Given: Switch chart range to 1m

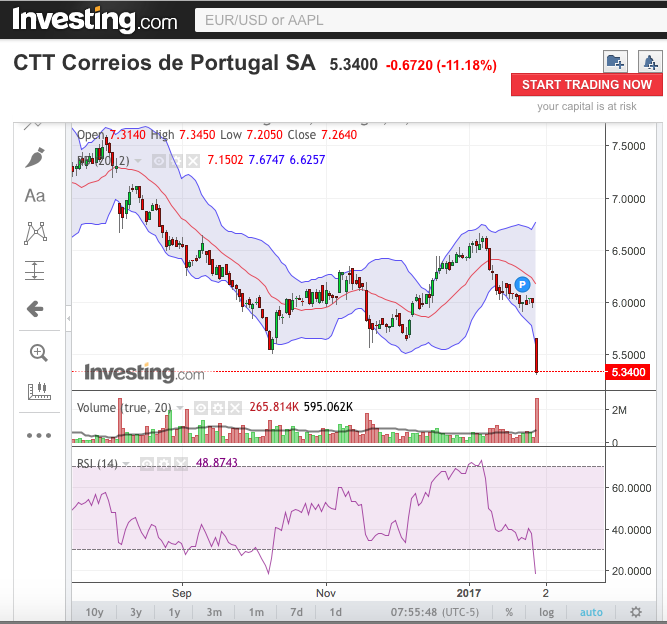Looking at the screenshot, I should (256, 612).
